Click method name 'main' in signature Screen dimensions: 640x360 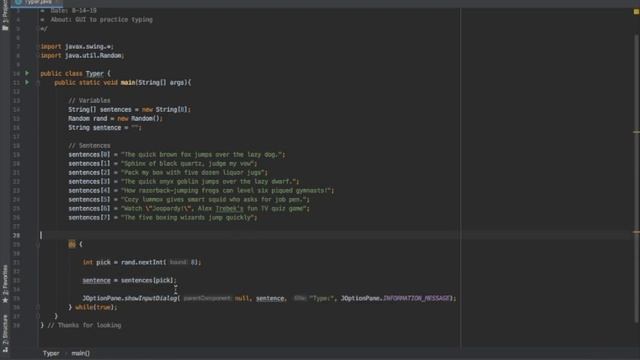(x=128, y=82)
